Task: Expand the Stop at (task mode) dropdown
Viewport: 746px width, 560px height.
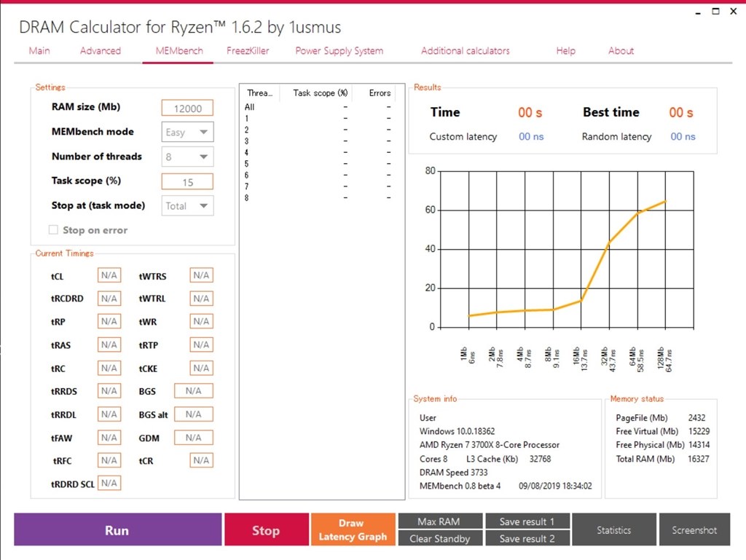Action: pyautogui.click(x=187, y=206)
